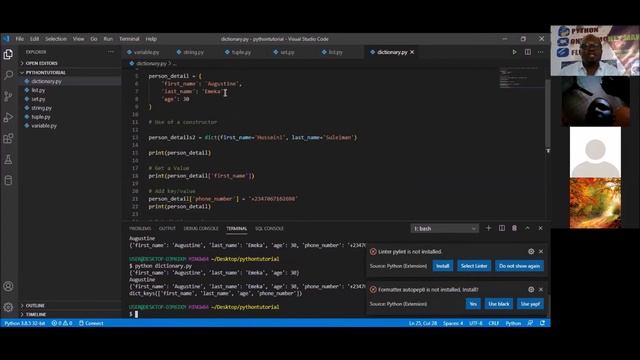Open the Help menu

[151, 39]
